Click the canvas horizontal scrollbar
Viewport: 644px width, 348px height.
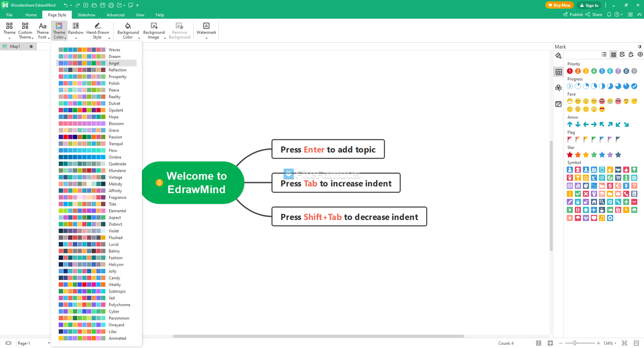coord(318,336)
